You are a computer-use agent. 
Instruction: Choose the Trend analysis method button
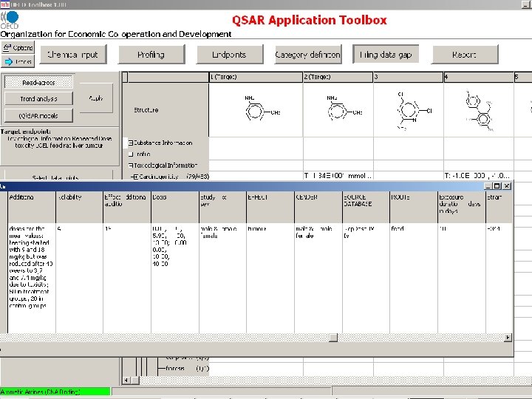click(38, 99)
